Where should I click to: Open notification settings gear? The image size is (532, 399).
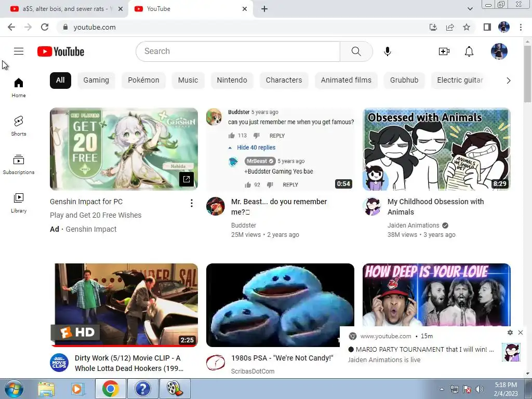[510, 332]
